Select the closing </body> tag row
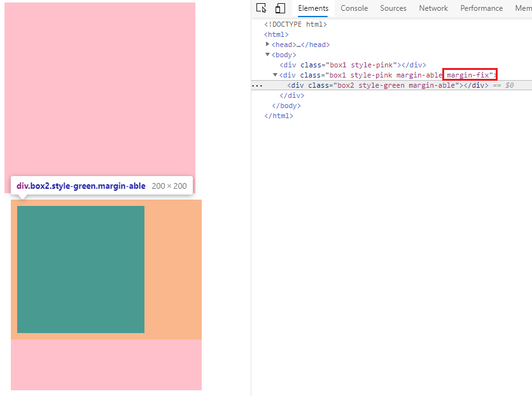This screenshot has width=532, height=396. (286, 106)
